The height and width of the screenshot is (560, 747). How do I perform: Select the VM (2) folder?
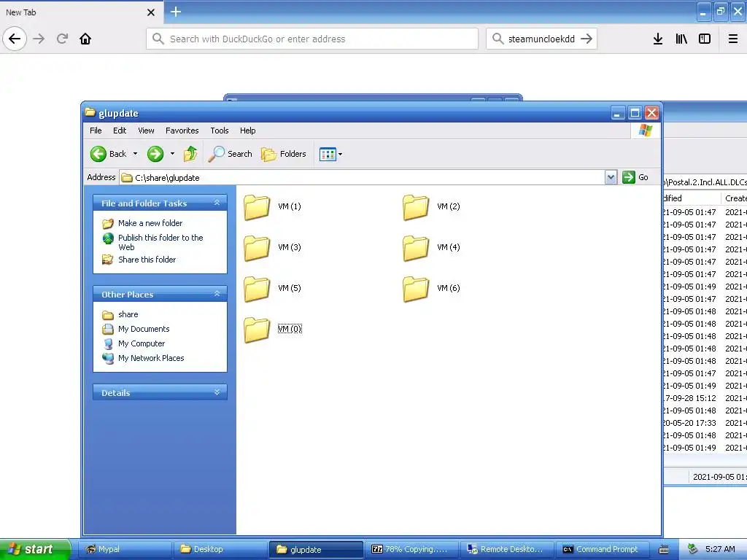[x=432, y=207]
